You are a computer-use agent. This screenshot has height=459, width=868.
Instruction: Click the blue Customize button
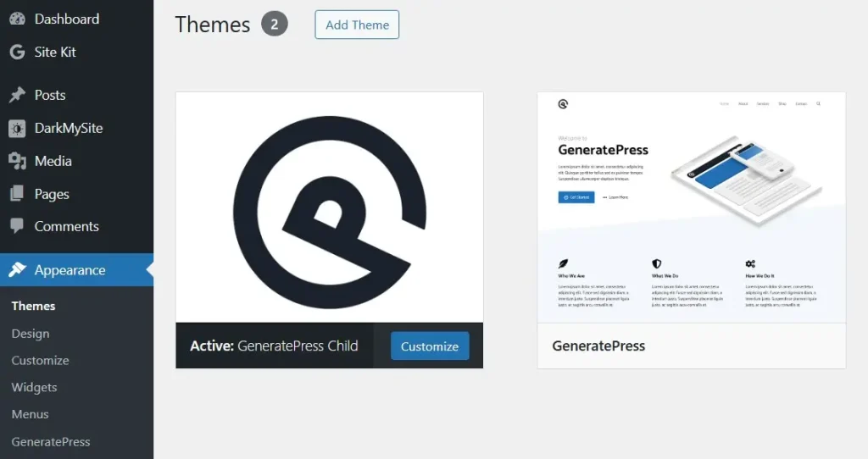(x=430, y=346)
